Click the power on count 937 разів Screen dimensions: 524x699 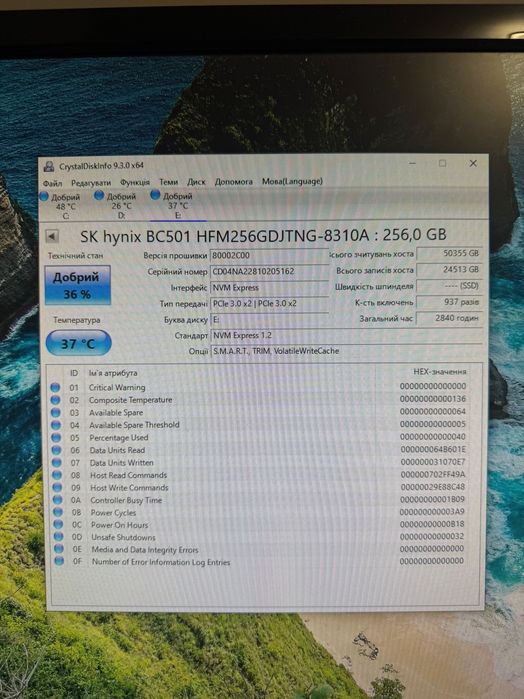(449, 302)
